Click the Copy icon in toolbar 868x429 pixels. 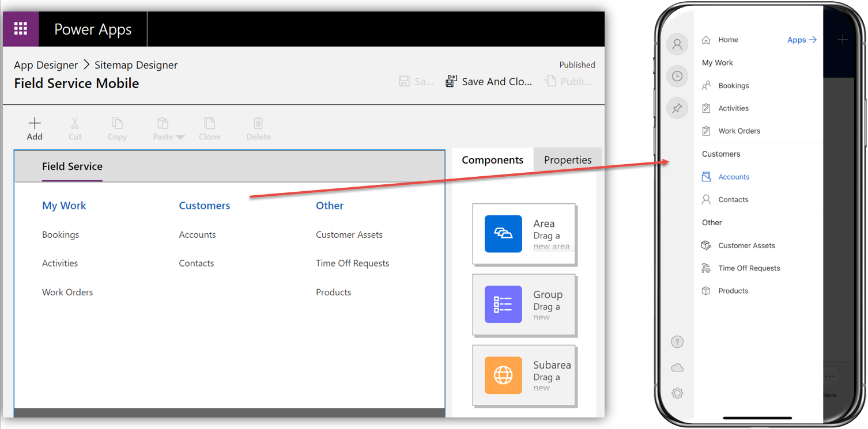(x=117, y=123)
